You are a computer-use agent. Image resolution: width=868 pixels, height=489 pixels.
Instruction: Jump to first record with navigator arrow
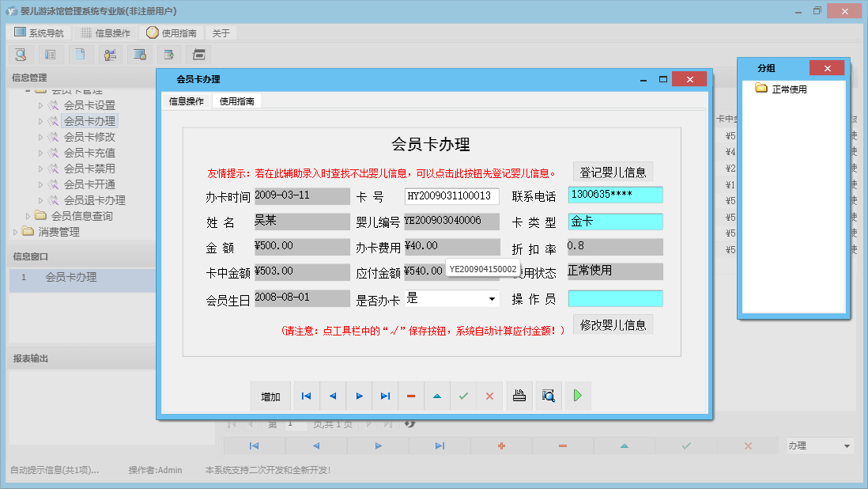point(307,396)
